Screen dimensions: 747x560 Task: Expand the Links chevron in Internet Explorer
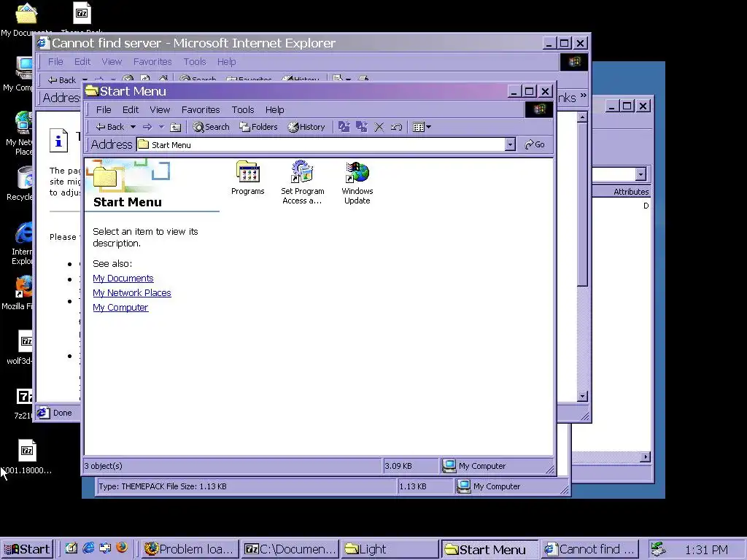[x=583, y=96]
